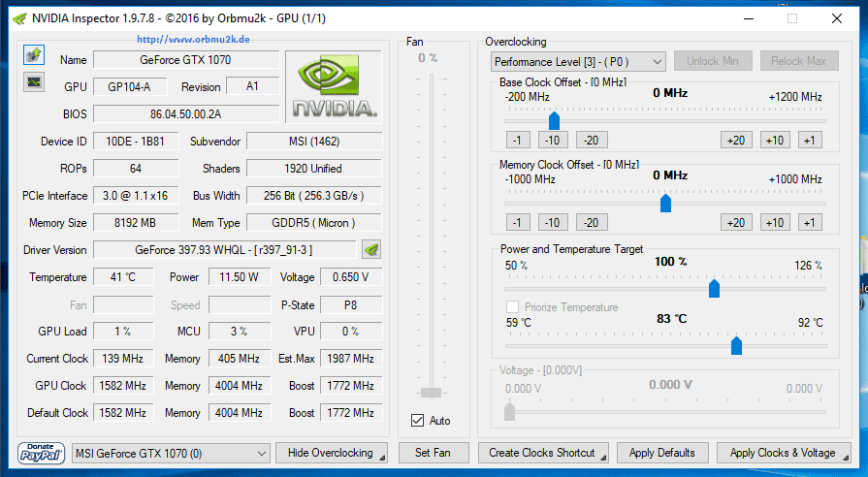Click the NVIDIA logo image
This screenshot has height=477, width=868.
click(x=334, y=87)
